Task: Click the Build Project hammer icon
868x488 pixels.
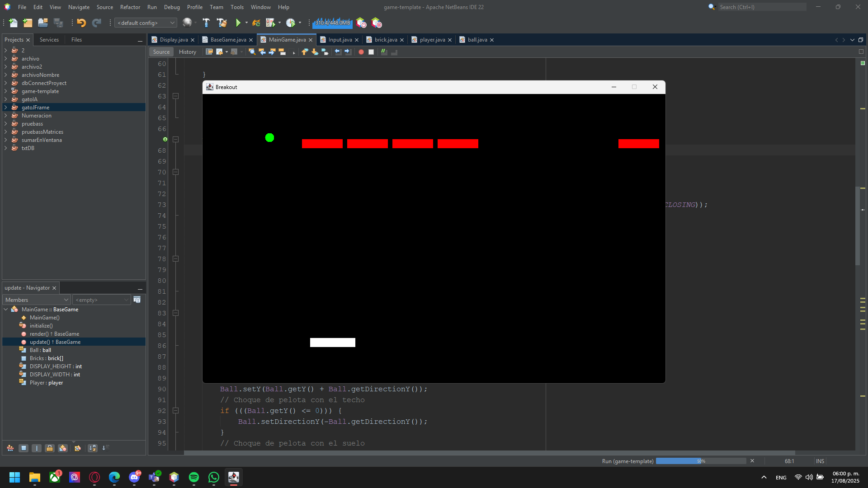Action: point(206,23)
